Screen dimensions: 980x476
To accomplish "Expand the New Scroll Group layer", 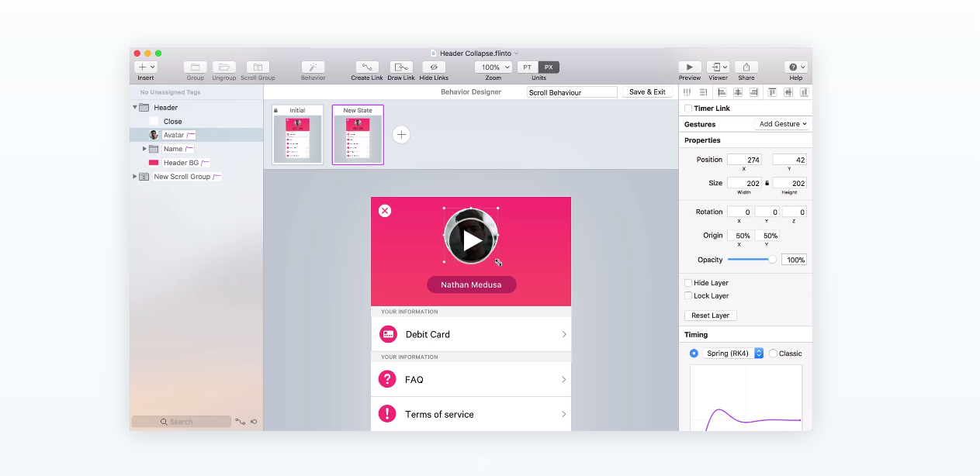I will pos(134,177).
